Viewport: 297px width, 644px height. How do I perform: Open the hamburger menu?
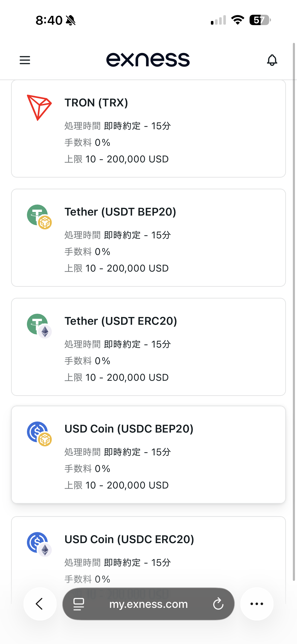click(25, 60)
